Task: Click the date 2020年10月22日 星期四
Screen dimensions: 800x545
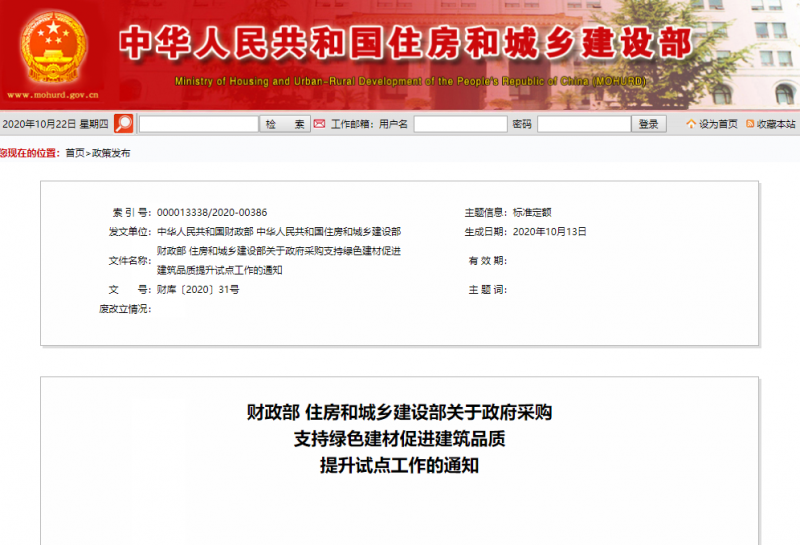Action: pos(55,124)
